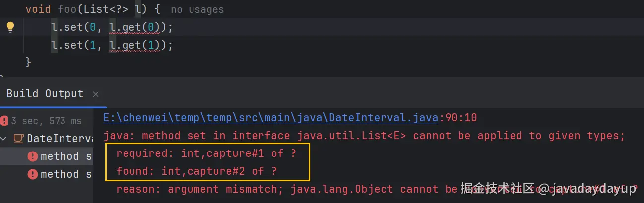Close the Build Output tab
This screenshot has height=203, width=644.
[x=96, y=94]
